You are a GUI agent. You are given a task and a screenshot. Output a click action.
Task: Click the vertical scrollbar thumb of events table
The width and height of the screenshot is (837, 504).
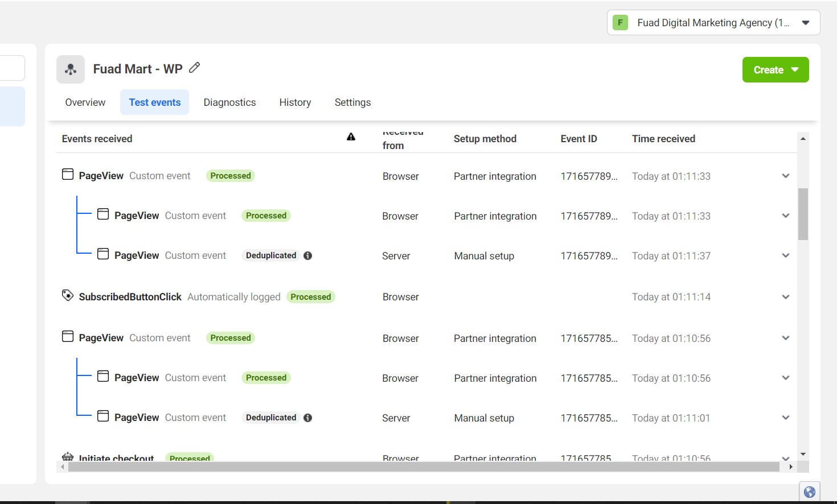tap(803, 214)
